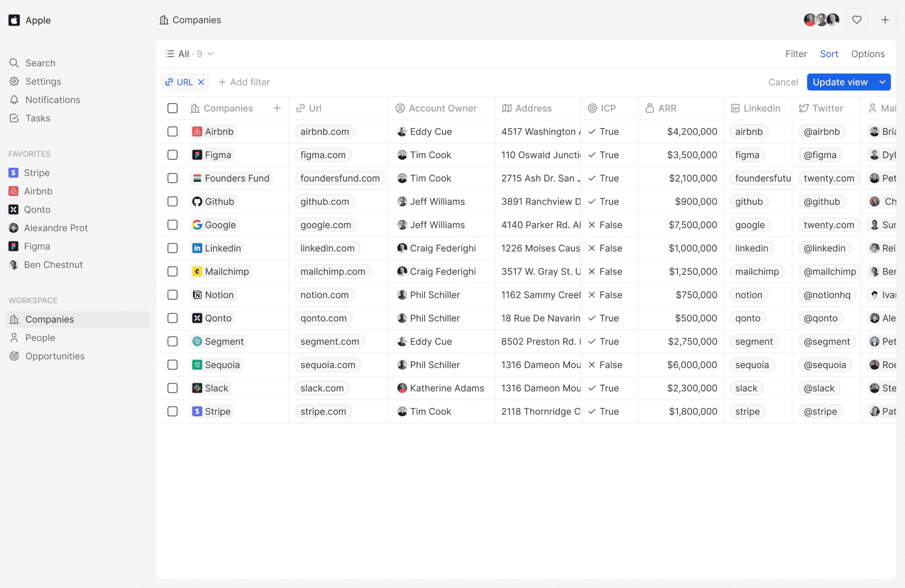Screen dimensions: 905x588
Task: Check the select-all checkbox in table header
Action: pos(172,108)
